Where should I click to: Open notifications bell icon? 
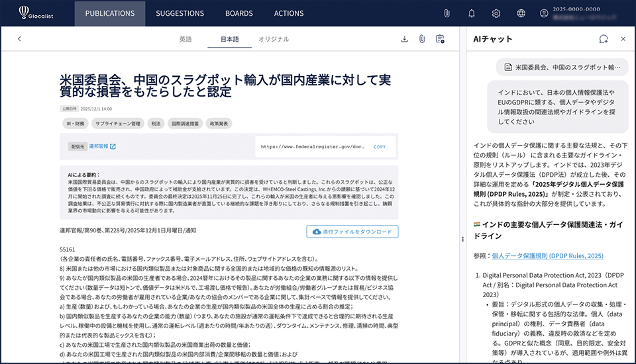tap(471, 13)
